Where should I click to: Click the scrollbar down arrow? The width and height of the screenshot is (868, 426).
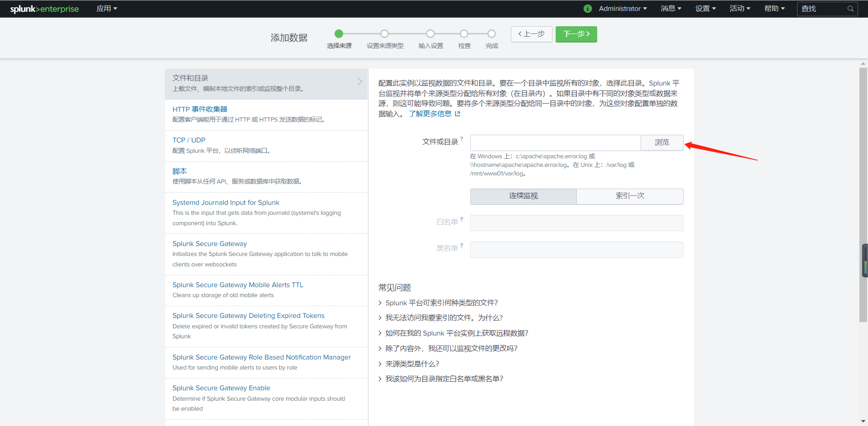pyautogui.click(x=863, y=421)
